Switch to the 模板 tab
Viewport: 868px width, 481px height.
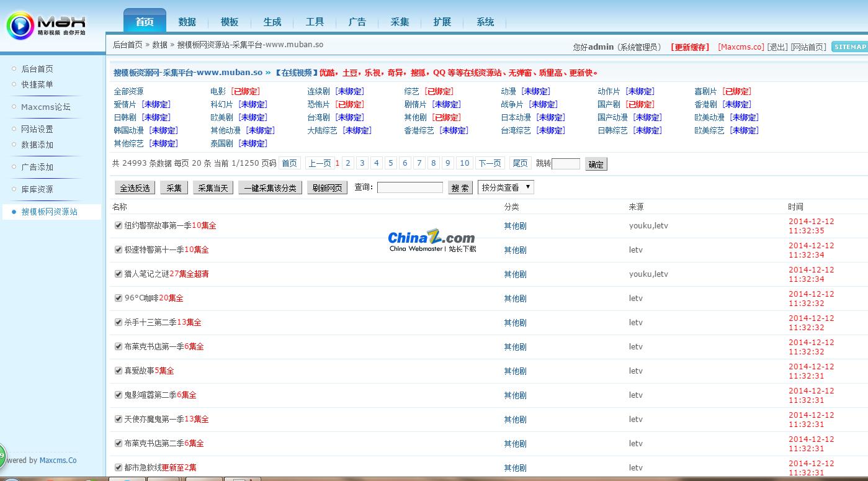(230, 22)
